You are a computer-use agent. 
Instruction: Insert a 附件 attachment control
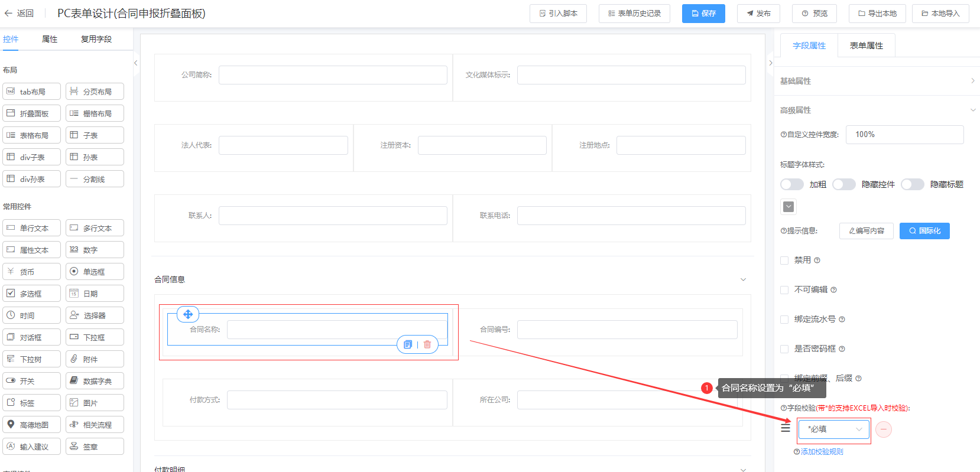pos(95,359)
